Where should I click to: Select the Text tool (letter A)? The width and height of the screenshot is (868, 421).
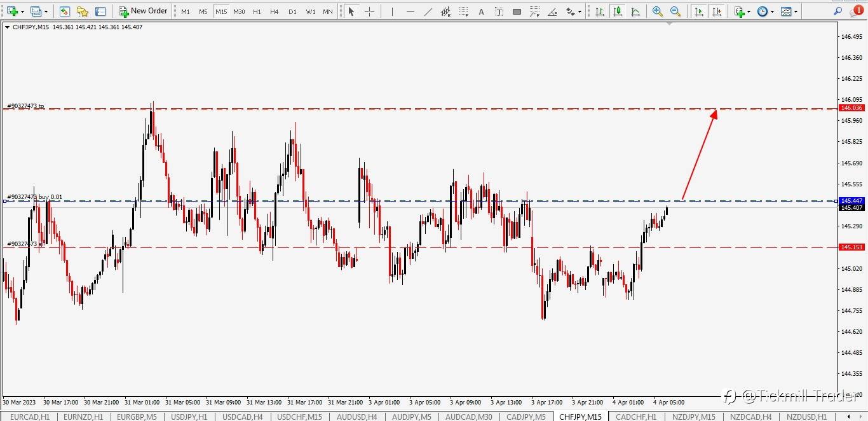[481, 11]
